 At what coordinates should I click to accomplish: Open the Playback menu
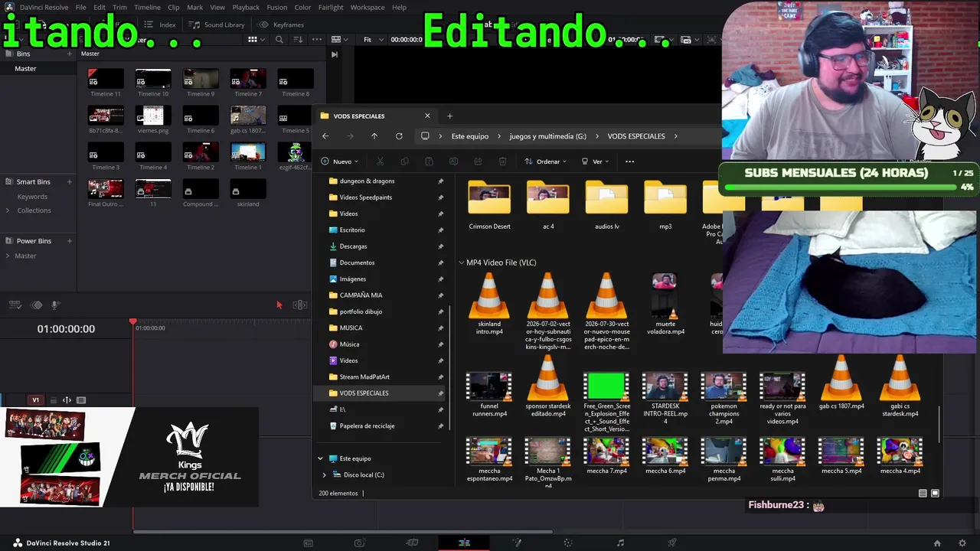click(x=246, y=8)
